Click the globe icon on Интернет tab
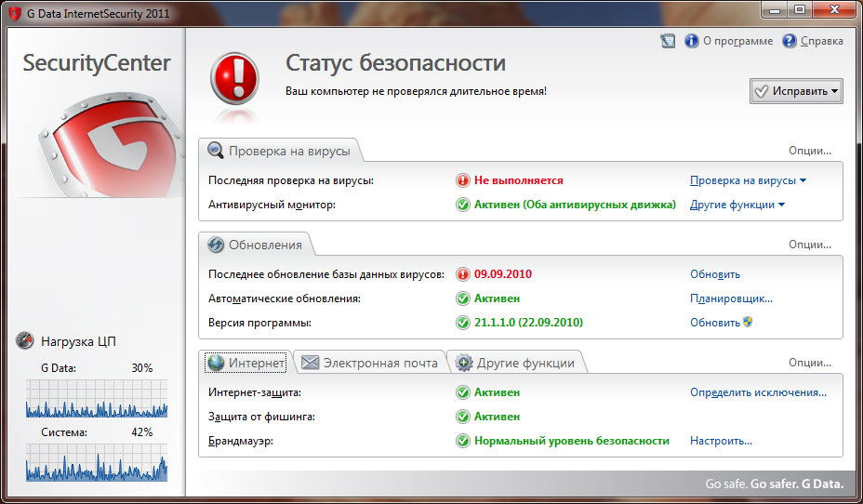 [216, 363]
